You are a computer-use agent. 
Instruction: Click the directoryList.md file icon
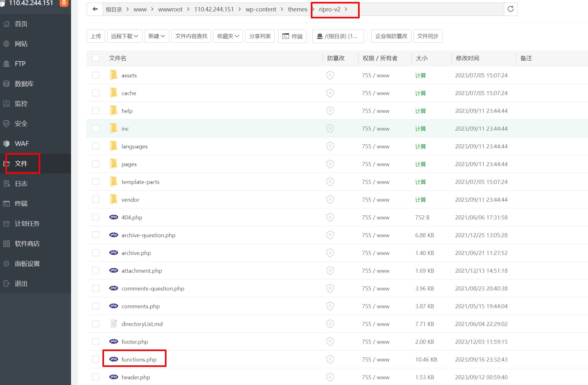(114, 324)
